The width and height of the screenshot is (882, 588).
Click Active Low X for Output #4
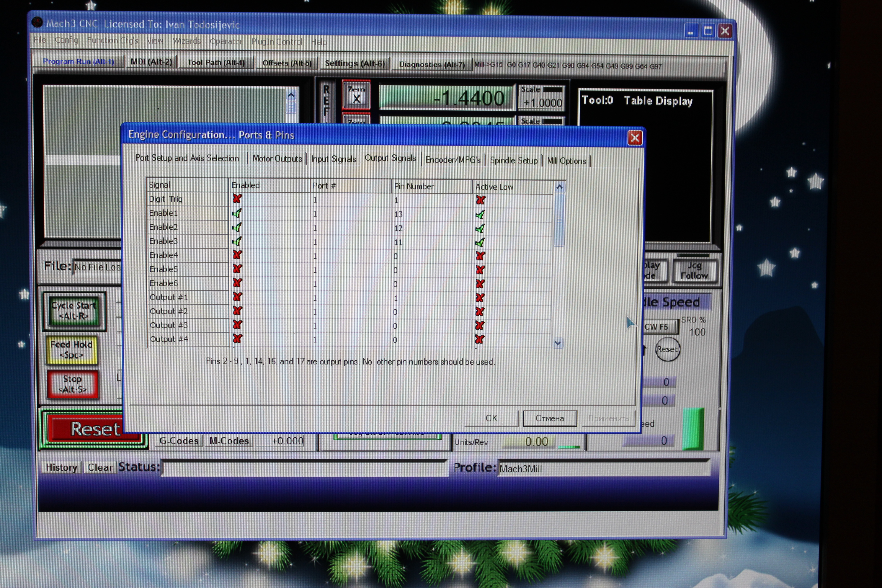480,339
